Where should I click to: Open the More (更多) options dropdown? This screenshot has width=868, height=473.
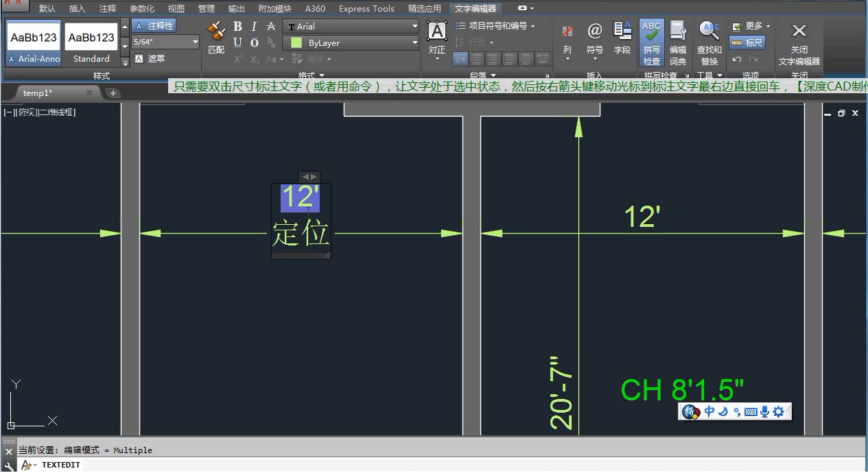[x=751, y=26]
